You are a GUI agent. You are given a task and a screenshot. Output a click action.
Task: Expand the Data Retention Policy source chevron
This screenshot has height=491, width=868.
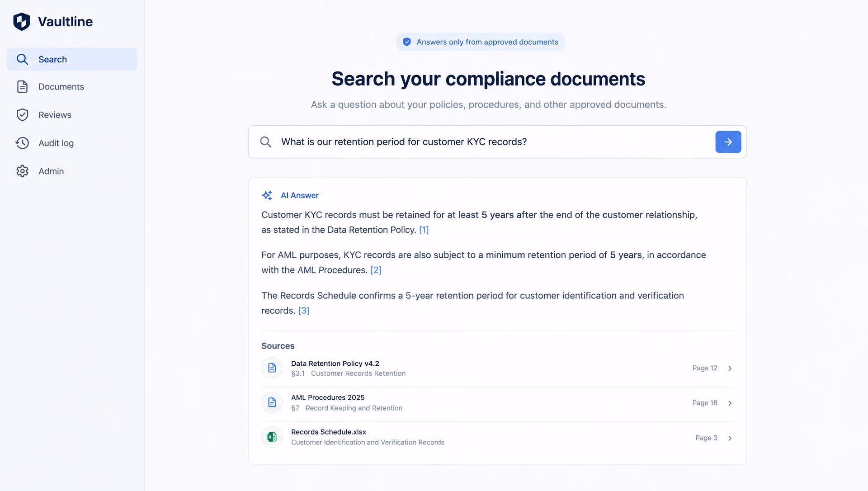point(730,368)
